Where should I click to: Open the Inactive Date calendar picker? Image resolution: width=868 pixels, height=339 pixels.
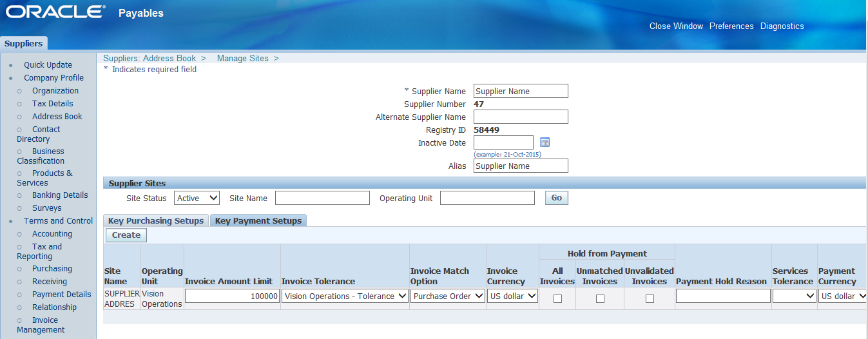545,142
